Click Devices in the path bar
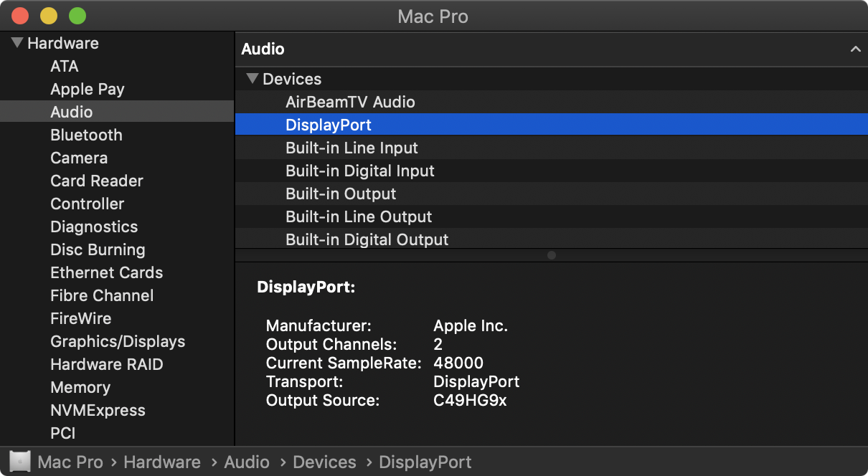 pos(324,462)
